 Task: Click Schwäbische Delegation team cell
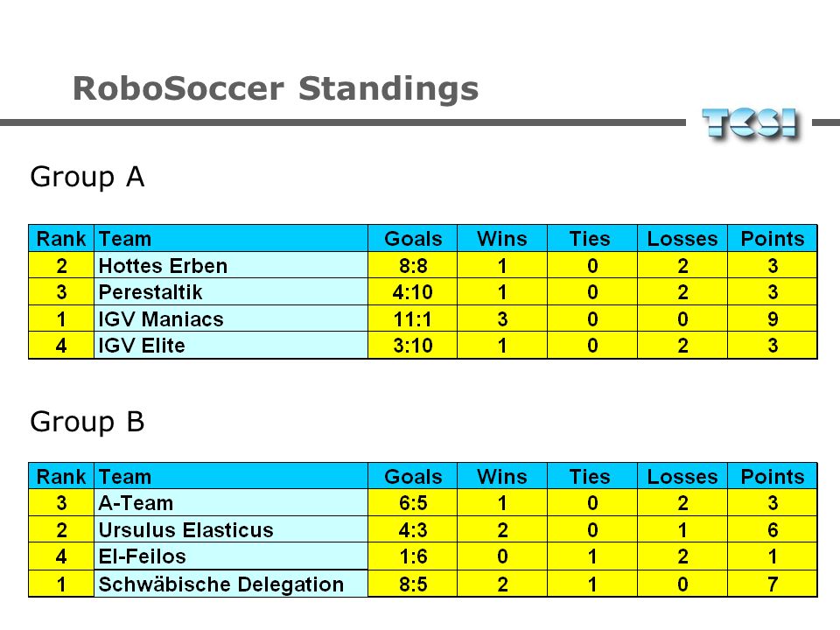coord(231,584)
